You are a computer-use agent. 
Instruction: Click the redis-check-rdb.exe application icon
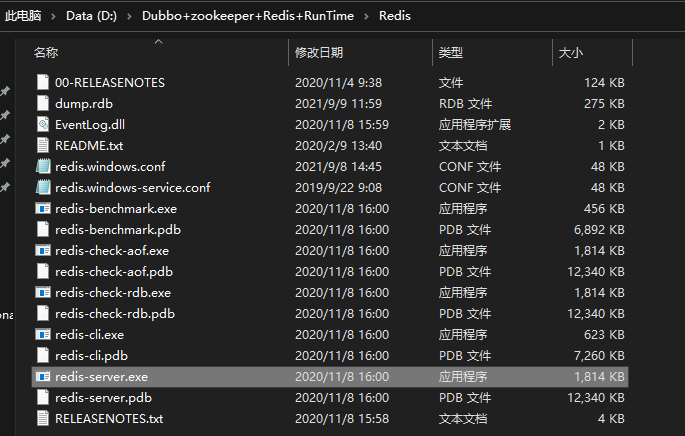click(x=43, y=293)
